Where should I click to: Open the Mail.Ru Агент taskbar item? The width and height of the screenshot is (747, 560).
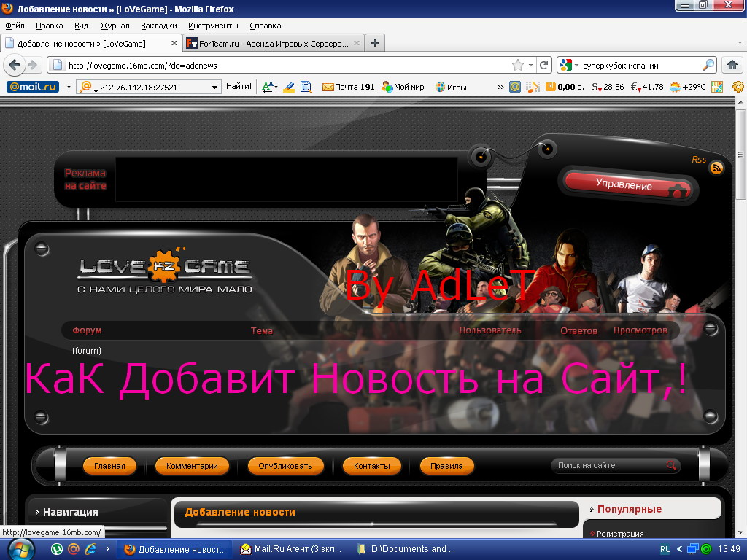292,549
